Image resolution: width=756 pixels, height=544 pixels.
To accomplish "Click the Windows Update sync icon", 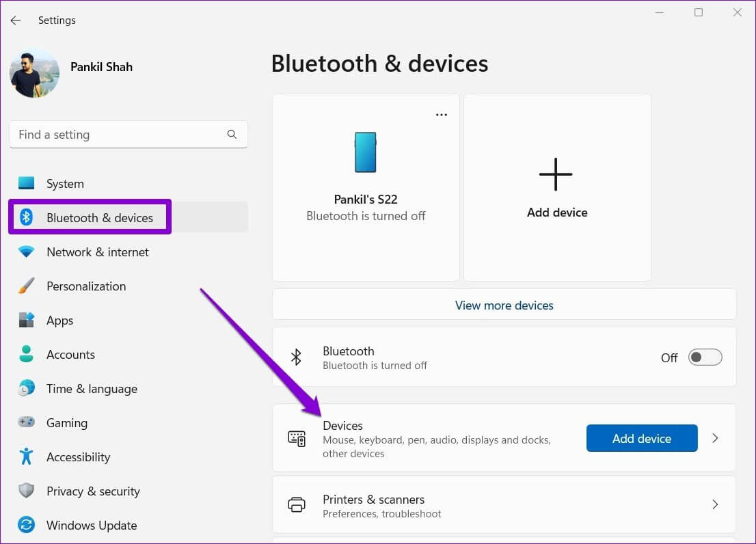I will [26, 525].
